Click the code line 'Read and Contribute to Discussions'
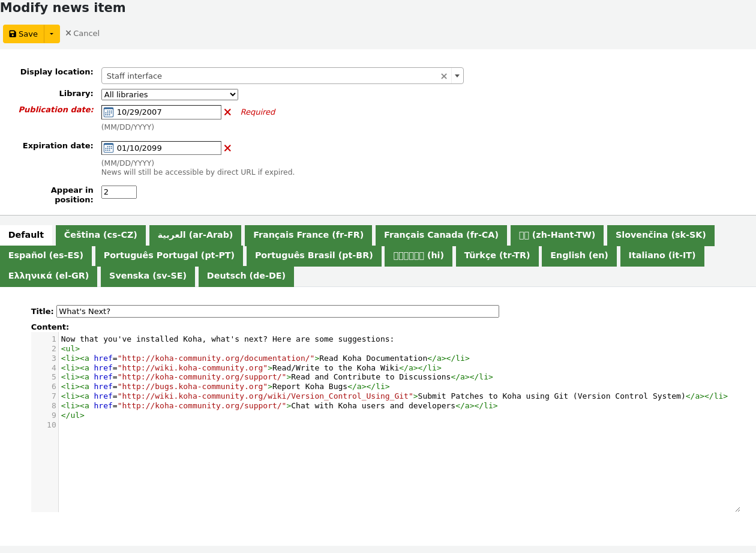 pos(277,377)
